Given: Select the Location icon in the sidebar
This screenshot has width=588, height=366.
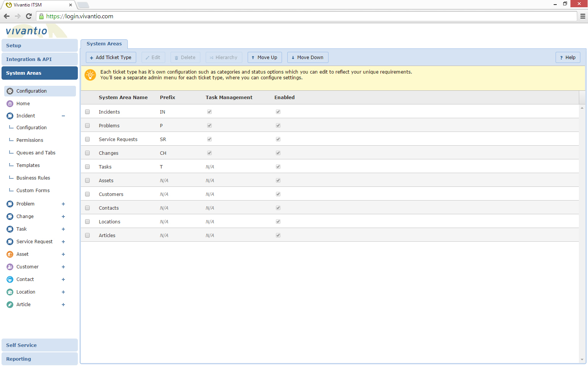Looking at the screenshot, I should pyautogui.click(x=10, y=292).
